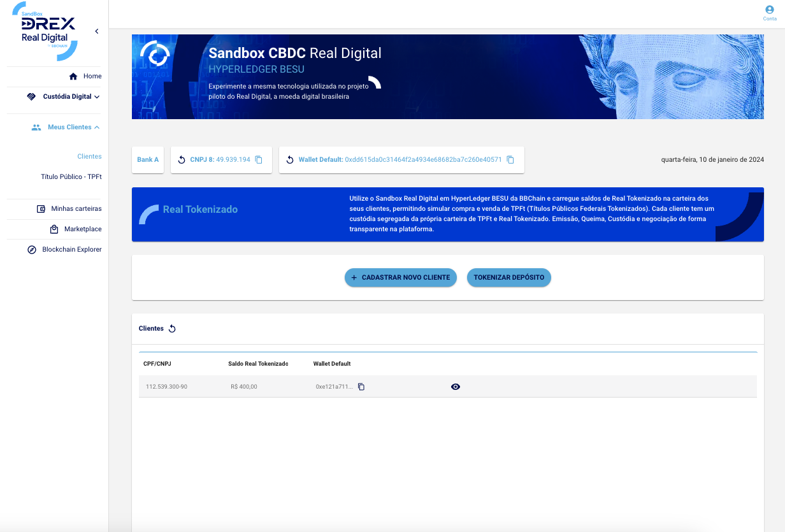View details of client 112.539.300-90

coord(455,387)
